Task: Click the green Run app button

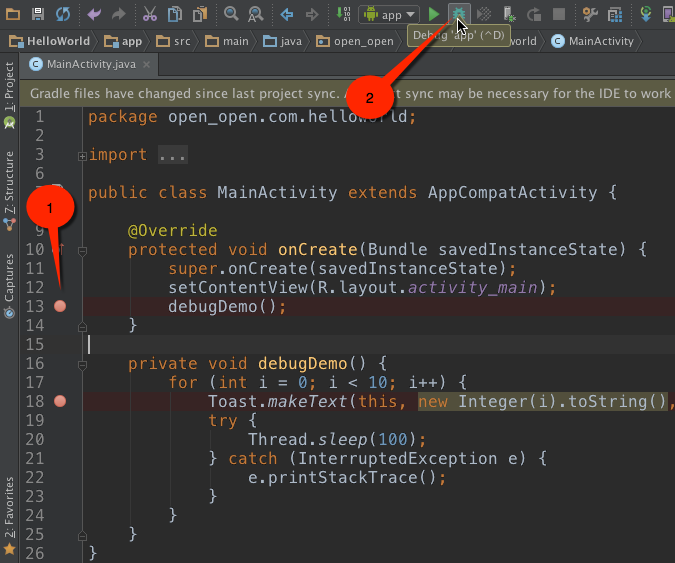Action: (434, 14)
